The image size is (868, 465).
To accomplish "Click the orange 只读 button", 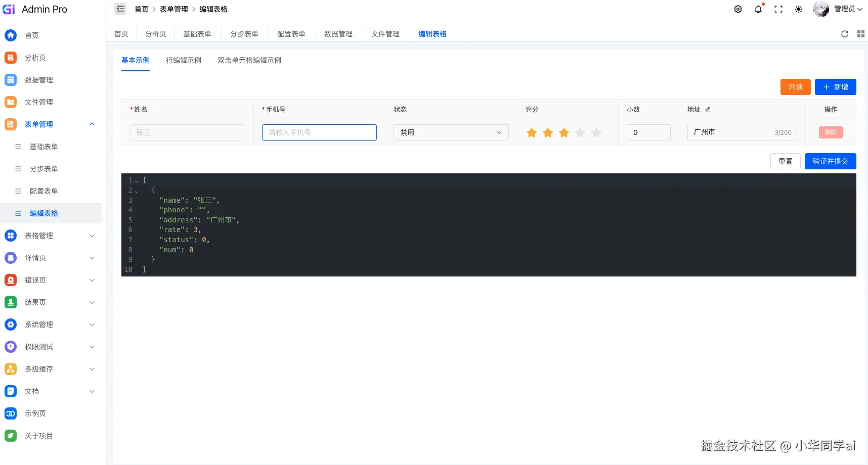I will (x=796, y=87).
